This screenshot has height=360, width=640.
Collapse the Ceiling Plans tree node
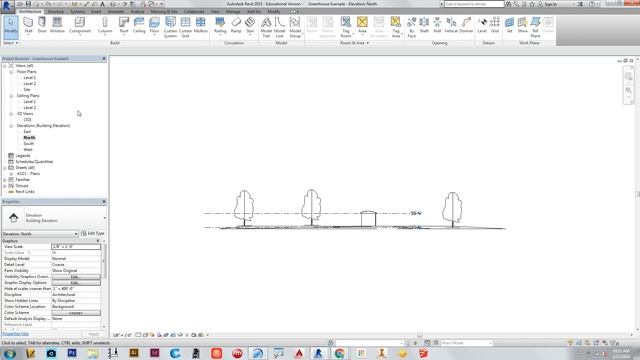(x=11, y=96)
